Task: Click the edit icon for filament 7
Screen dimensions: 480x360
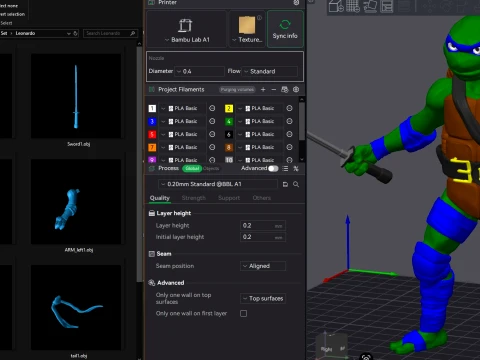Action: pyautogui.click(x=212, y=147)
